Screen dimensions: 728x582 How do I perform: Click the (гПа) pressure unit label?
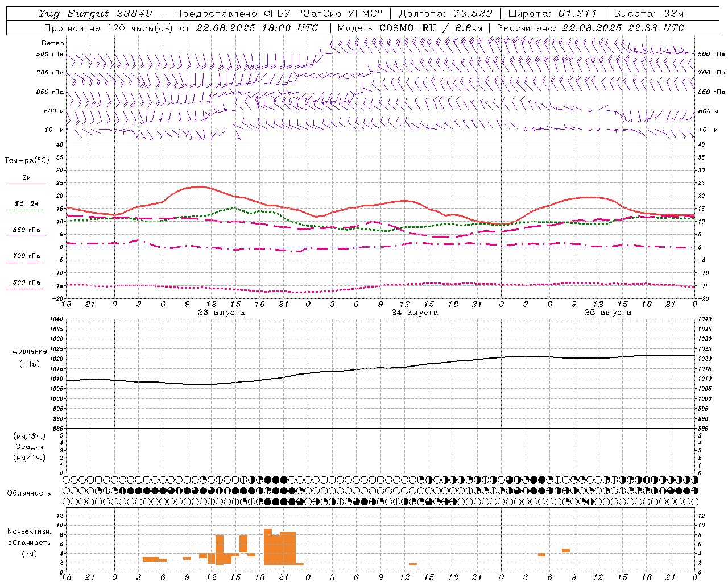tap(30, 364)
